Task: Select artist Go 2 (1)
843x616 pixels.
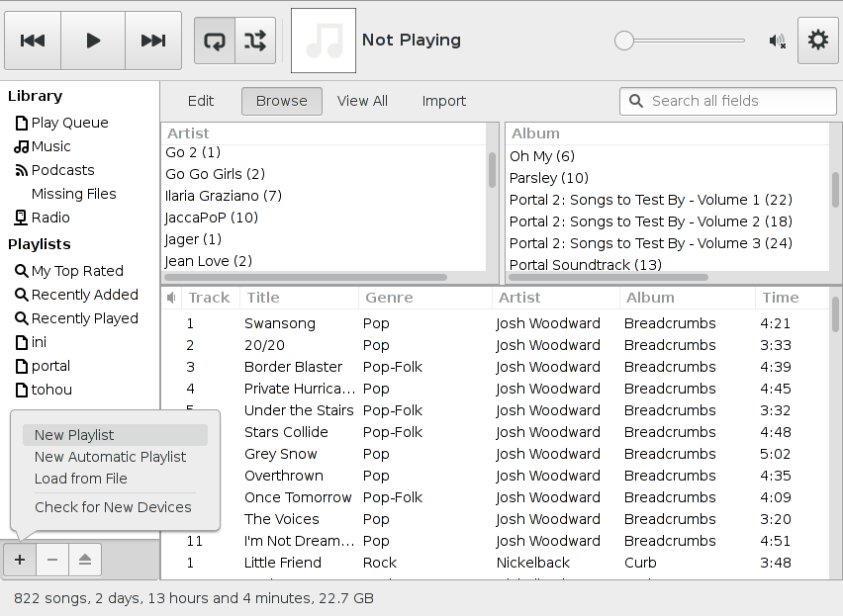Action: point(324,152)
